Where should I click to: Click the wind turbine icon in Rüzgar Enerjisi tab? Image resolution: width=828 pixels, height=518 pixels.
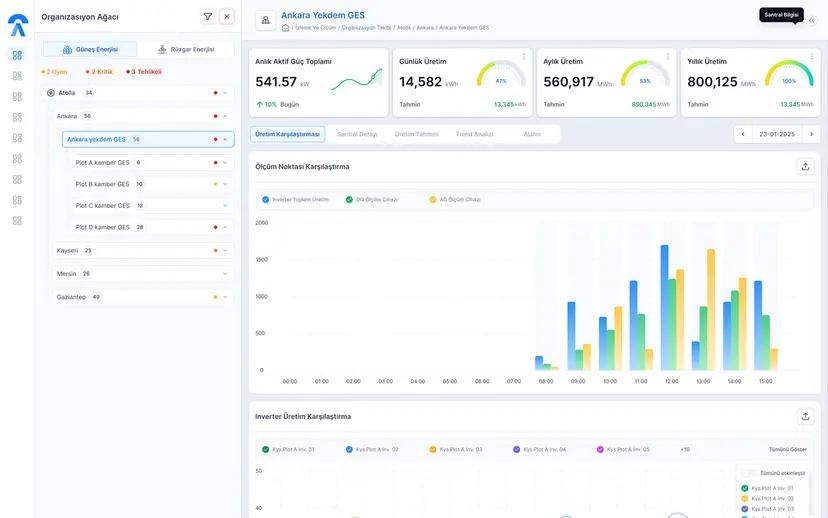[x=162, y=49]
